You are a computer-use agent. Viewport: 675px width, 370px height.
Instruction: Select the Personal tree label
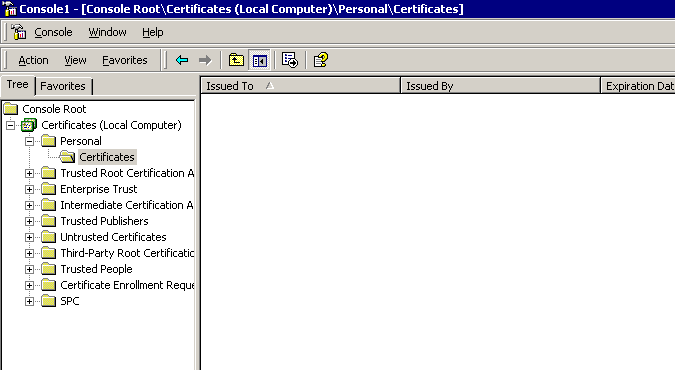[81, 141]
